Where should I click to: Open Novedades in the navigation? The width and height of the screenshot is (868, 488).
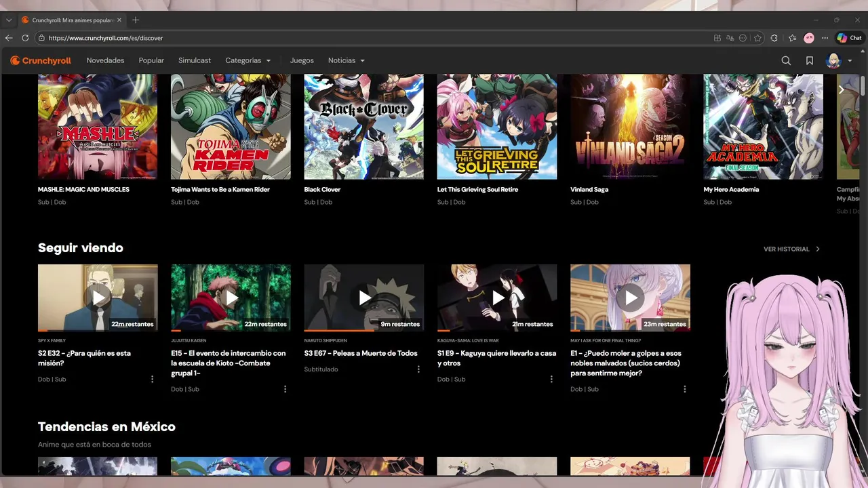pyautogui.click(x=105, y=60)
